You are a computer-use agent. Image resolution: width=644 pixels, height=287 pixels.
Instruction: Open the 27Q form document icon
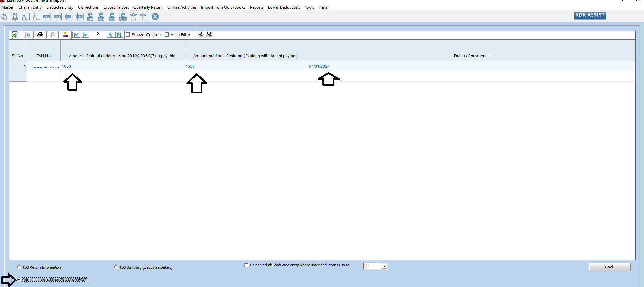69,16
